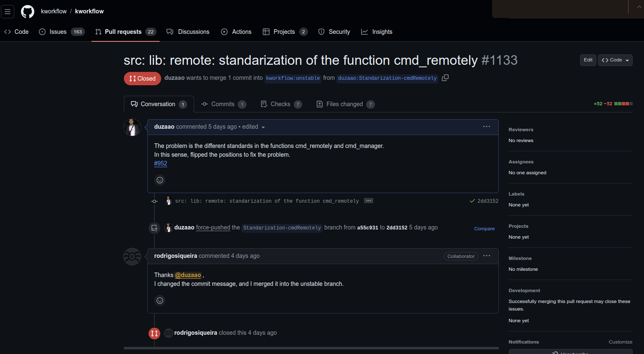Open options menu on rodrigosiqueira's comment
The image size is (644, 354).
(x=486, y=256)
